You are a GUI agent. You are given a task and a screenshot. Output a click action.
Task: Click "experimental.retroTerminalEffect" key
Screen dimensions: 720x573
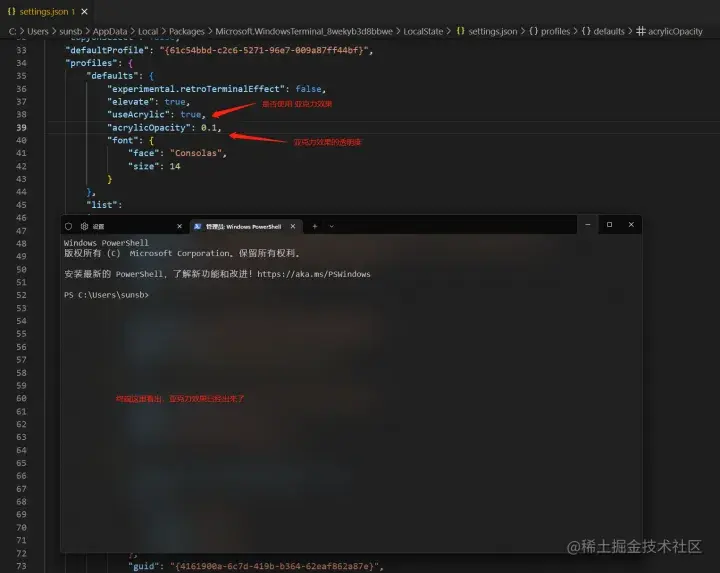pos(196,89)
